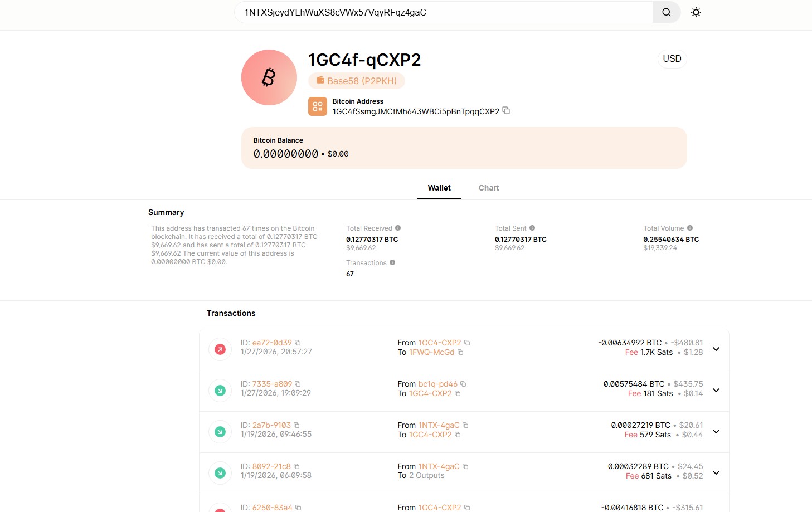This screenshot has height=512, width=812.
Task: Click the address search input field
Action: click(443, 12)
